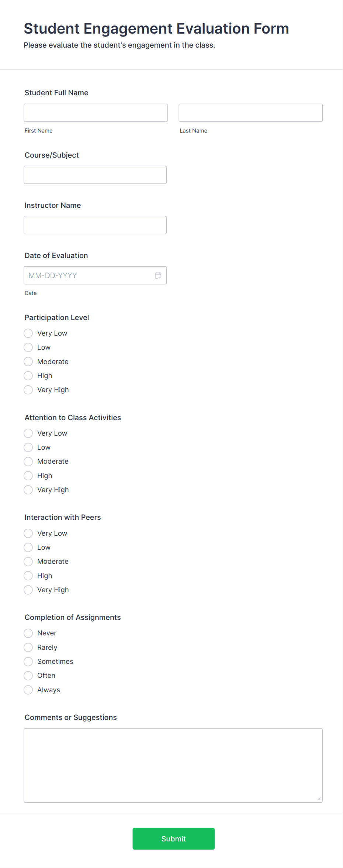The width and height of the screenshot is (343, 868).
Task: Select Very High attention to class activities
Action: coord(28,490)
